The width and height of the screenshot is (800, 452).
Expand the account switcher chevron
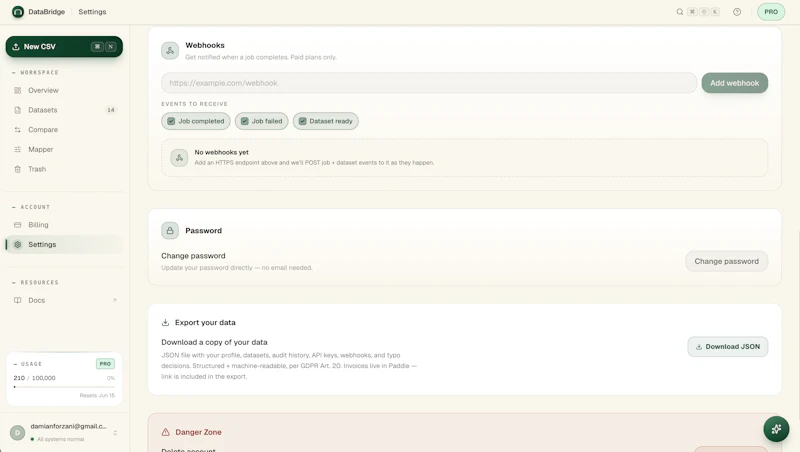(x=115, y=433)
